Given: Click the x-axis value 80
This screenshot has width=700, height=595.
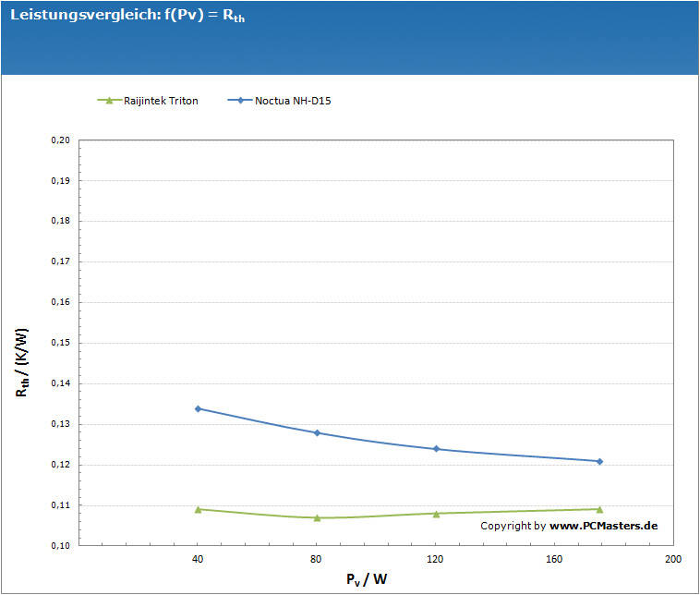Looking at the screenshot, I should (x=316, y=559).
